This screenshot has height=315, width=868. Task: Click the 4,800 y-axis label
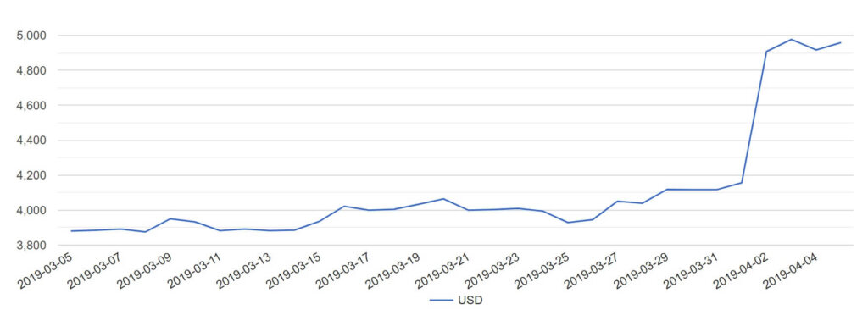[33, 70]
